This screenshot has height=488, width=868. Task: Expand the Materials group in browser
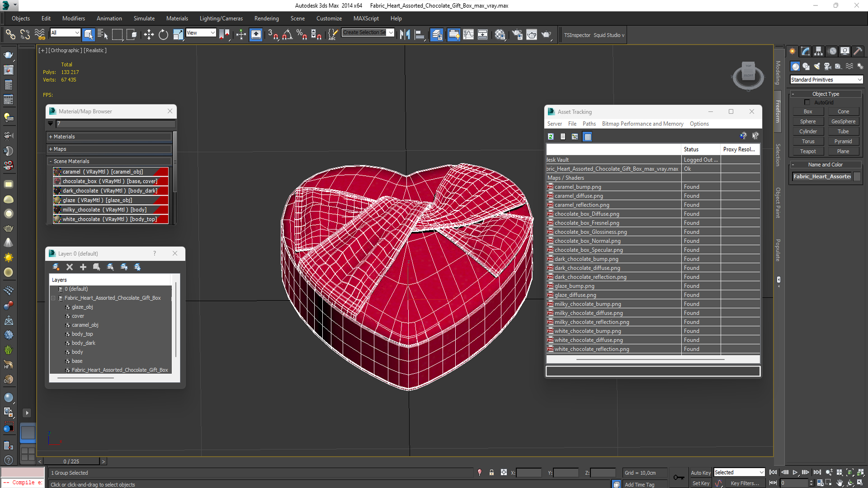[110, 136]
